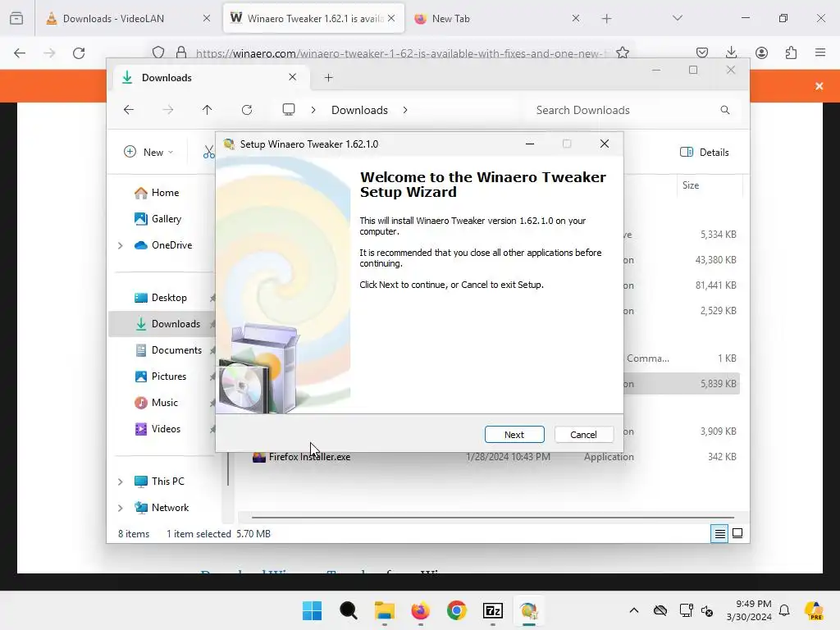Expand the This PC tree node
The width and height of the screenshot is (840, 630).
[121, 482]
